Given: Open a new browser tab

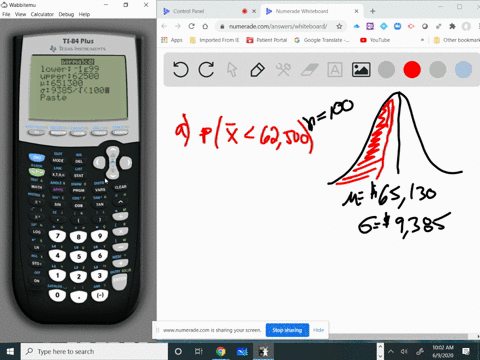Looking at the screenshot, I should (x=372, y=11).
